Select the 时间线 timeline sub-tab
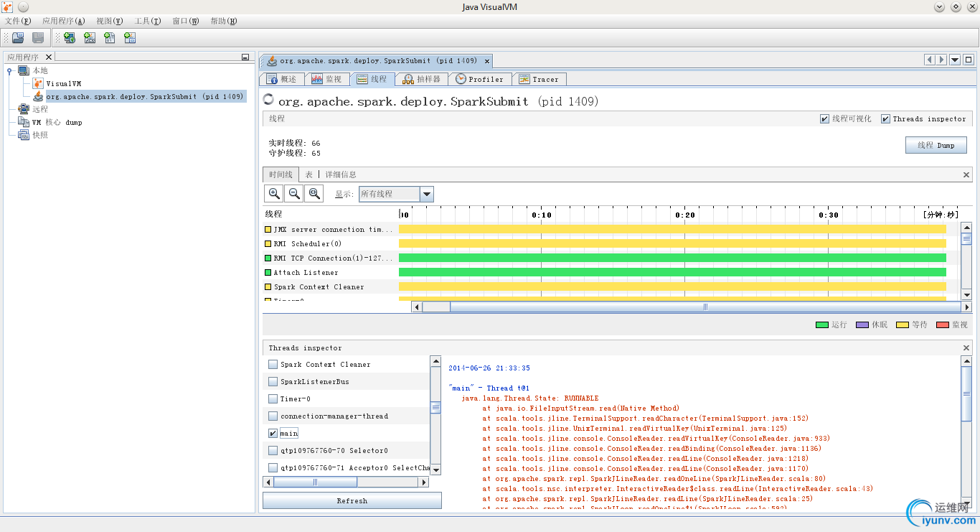This screenshot has width=980, height=532. 281,174
